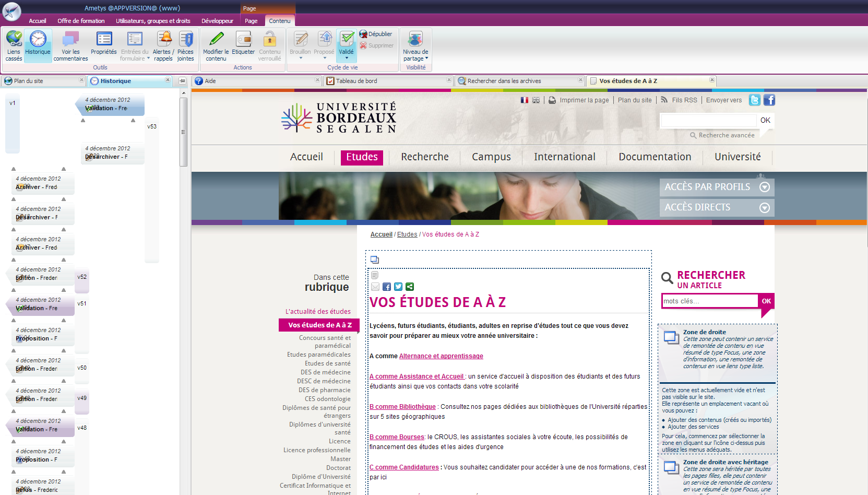The height and width of the screenshot is (495, 868).
Task: Toggle the Brouillon draft state
Action: point(300,40)
